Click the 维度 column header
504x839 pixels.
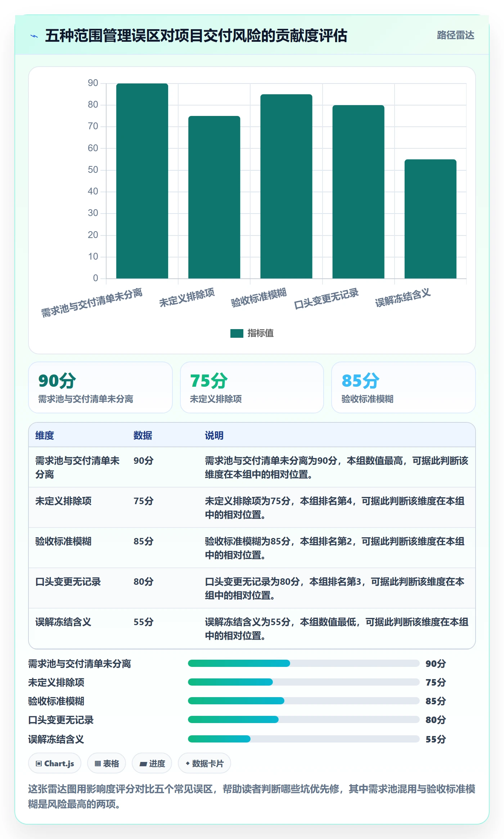click(45, 435)
